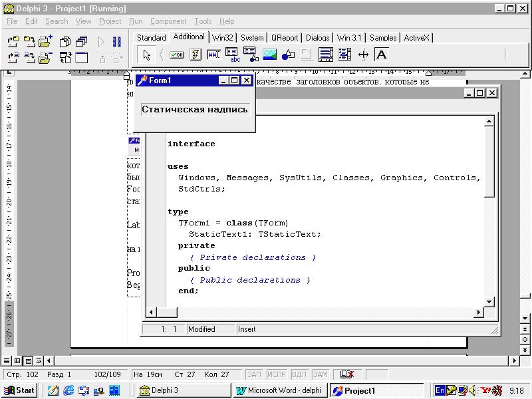Select the ScrollBox component icon
Image resolution: width=532 pixels, height=399 pixels.
(x=325, y=55)
